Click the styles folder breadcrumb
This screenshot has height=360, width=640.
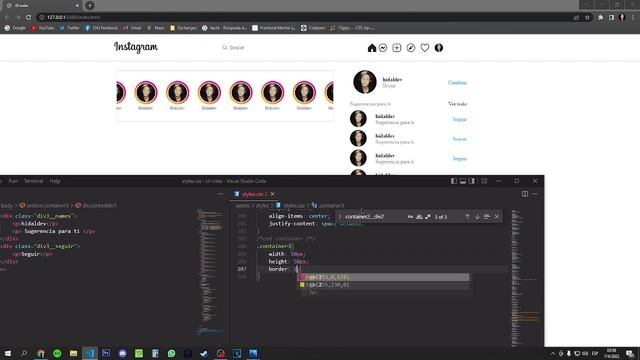point(262,205)
